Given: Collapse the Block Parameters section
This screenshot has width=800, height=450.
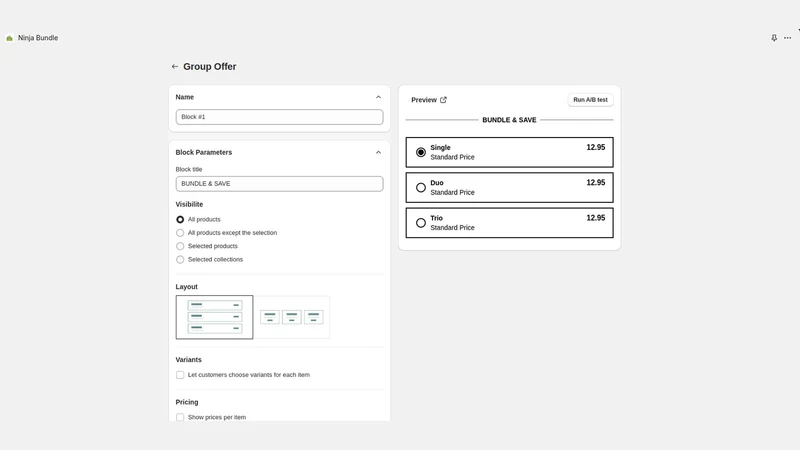Looking at the screenshot, I should (378, 152).
